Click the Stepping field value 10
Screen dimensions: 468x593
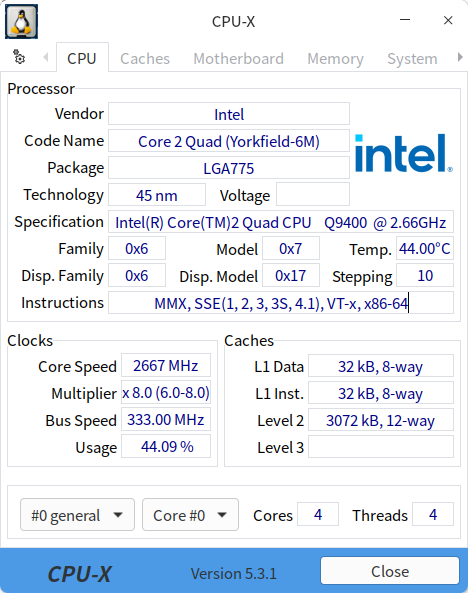pyautogui.click(x=425, y=276)
